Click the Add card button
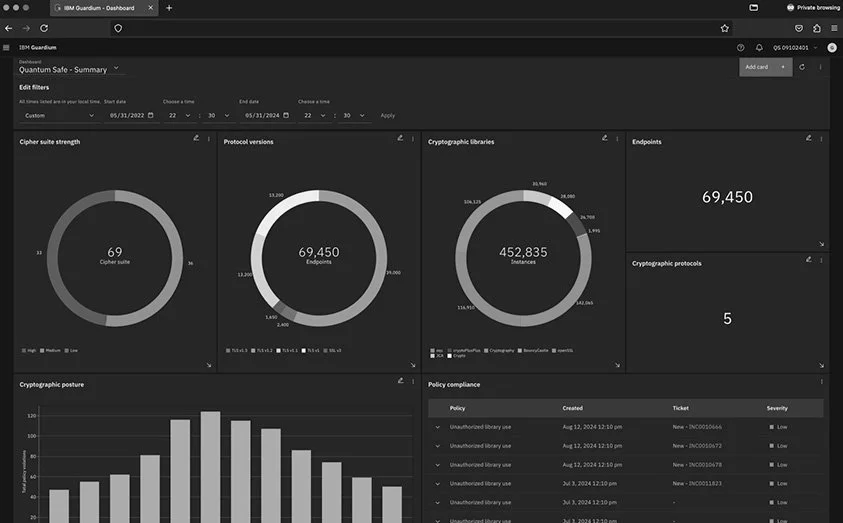 (x=766, y=67)
